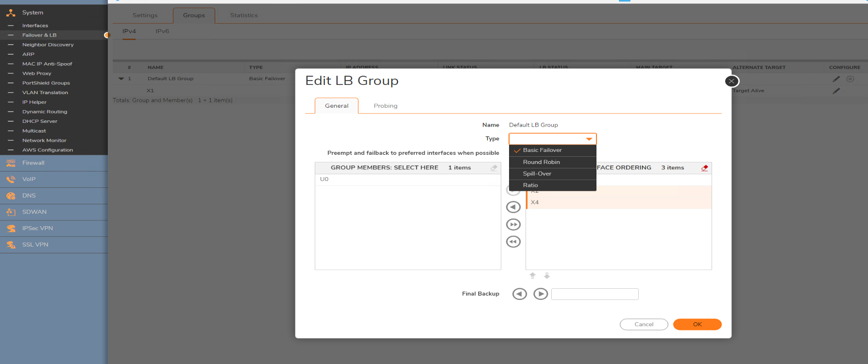Close the Edit LB Group dialog

tap(732, 81)
